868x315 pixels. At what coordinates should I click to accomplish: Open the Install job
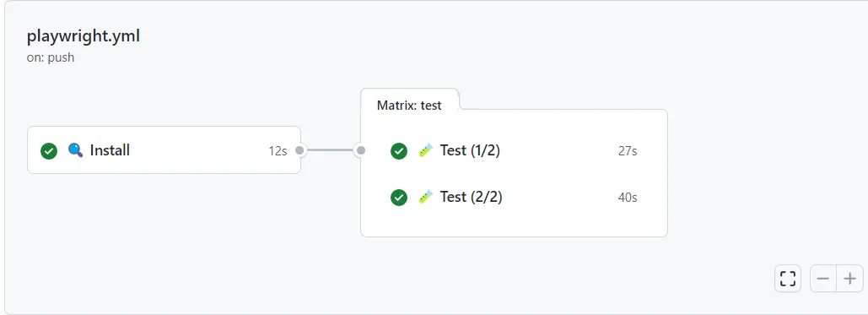[x=164, y=150]
